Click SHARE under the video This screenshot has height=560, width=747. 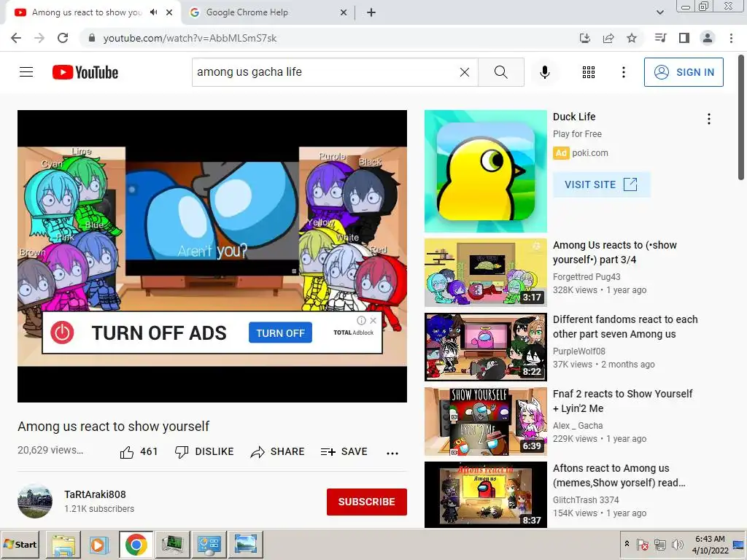(x=277, y=452)
